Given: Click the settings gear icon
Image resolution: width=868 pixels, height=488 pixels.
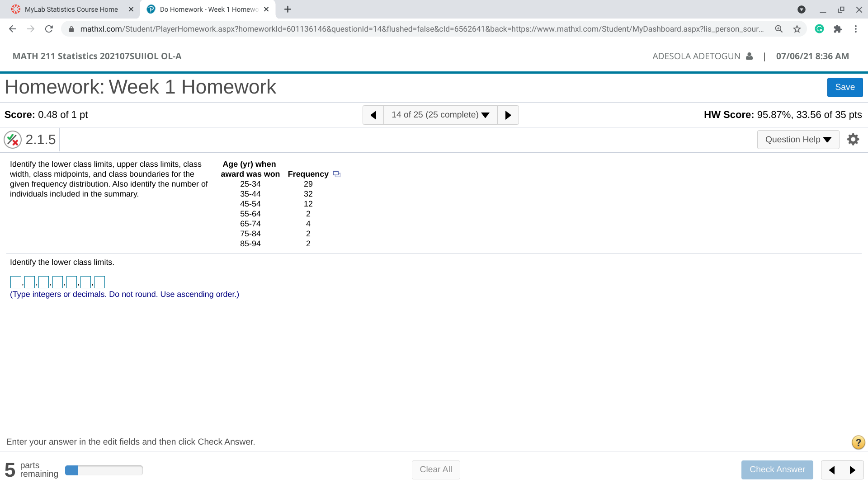Looking at the screenshot, I should 853,140.
